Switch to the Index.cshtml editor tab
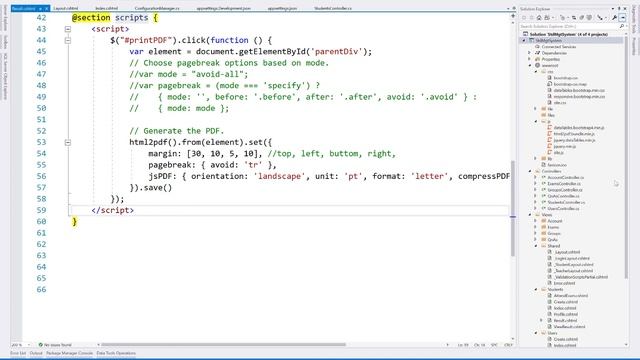The image size is (640, 360). 107,8
